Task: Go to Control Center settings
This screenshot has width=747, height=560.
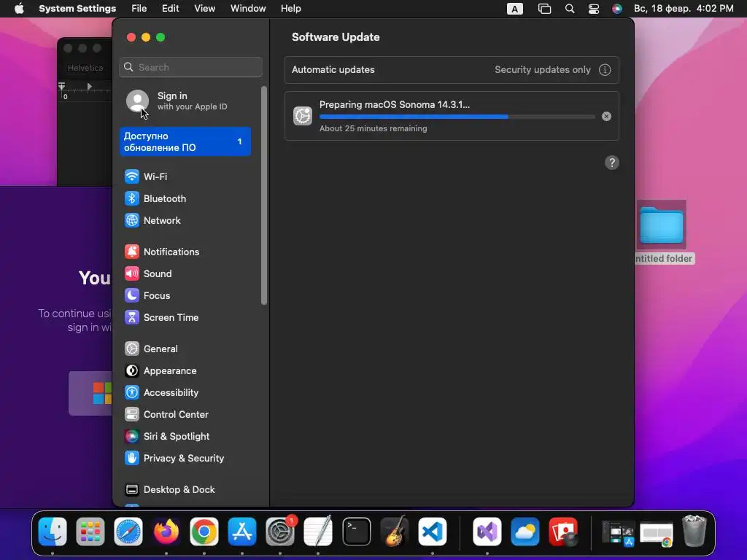Action: click(166, 415)
